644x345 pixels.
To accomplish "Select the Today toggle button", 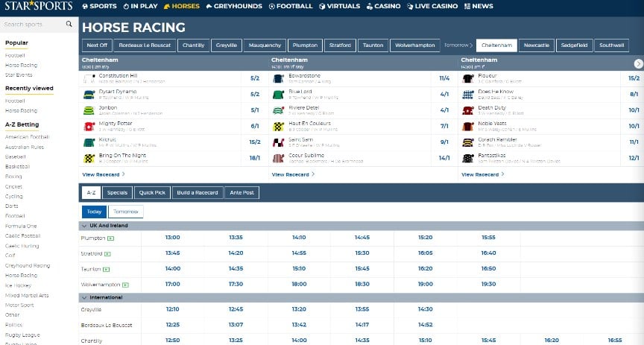I will click(94, 212).
